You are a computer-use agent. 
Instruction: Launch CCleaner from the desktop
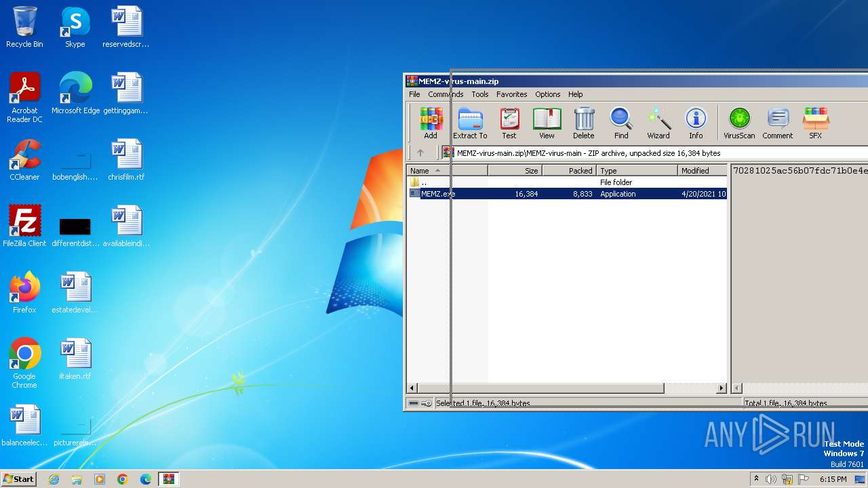(x=24, y=160)
